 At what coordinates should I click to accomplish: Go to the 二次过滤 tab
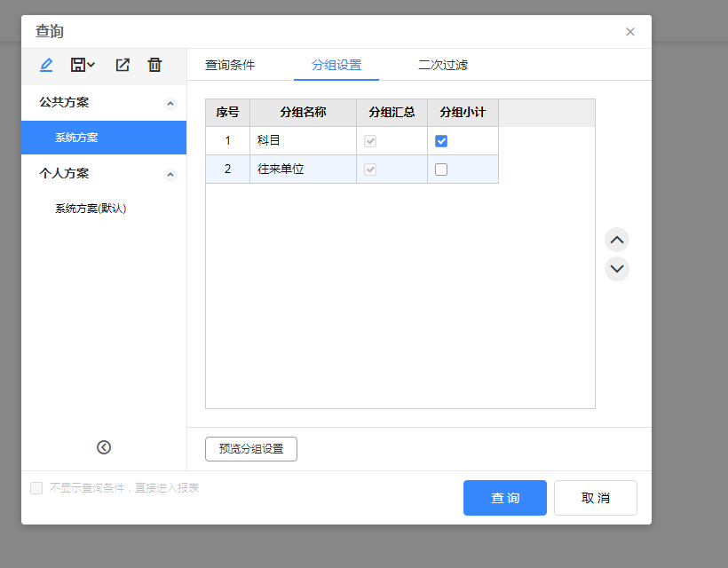[443, 65]
